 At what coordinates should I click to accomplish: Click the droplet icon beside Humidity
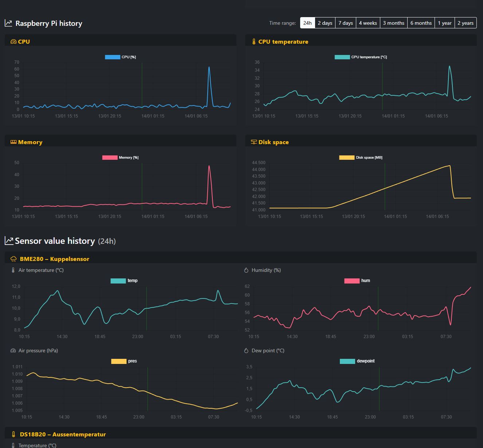[x=246, y=270]
